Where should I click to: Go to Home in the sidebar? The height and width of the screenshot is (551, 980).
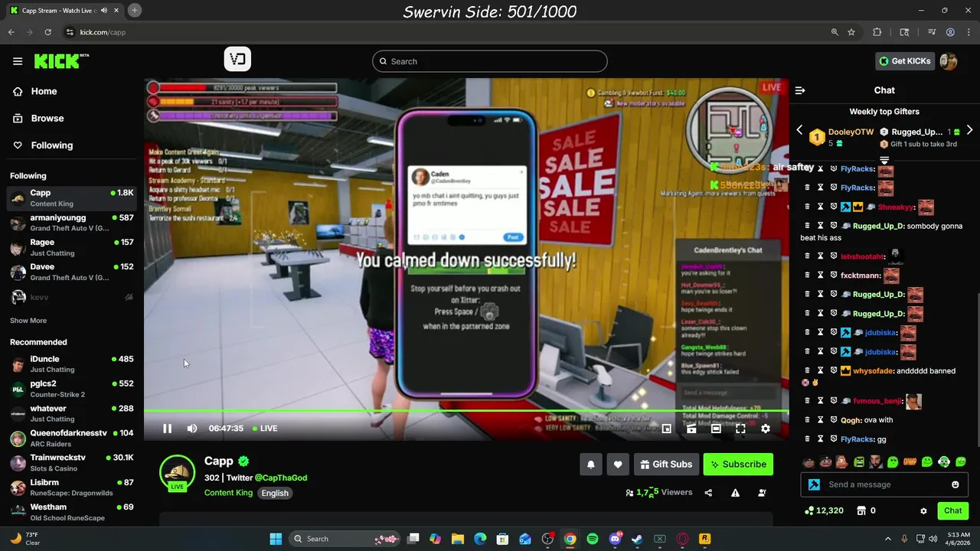click(44, 91)
